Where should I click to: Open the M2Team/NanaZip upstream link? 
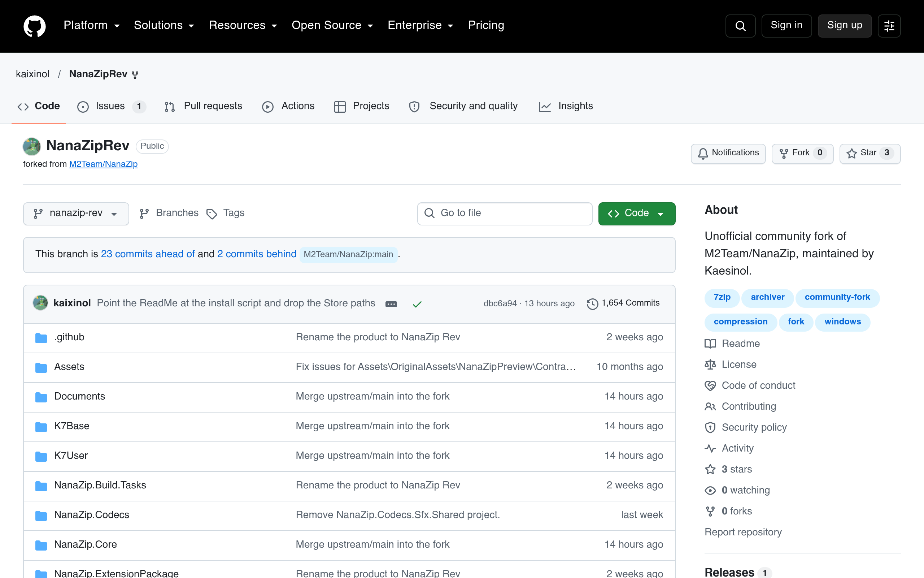103,164
